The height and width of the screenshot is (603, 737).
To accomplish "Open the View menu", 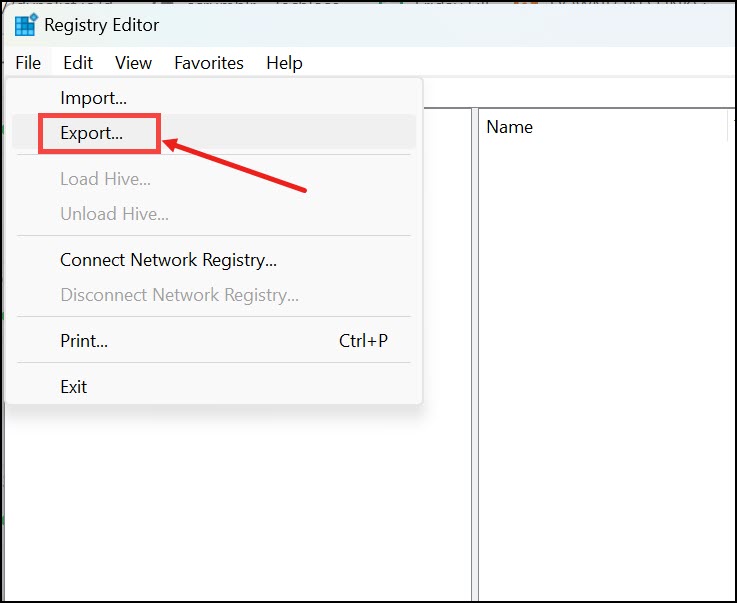I will click(x=133, y=63).
